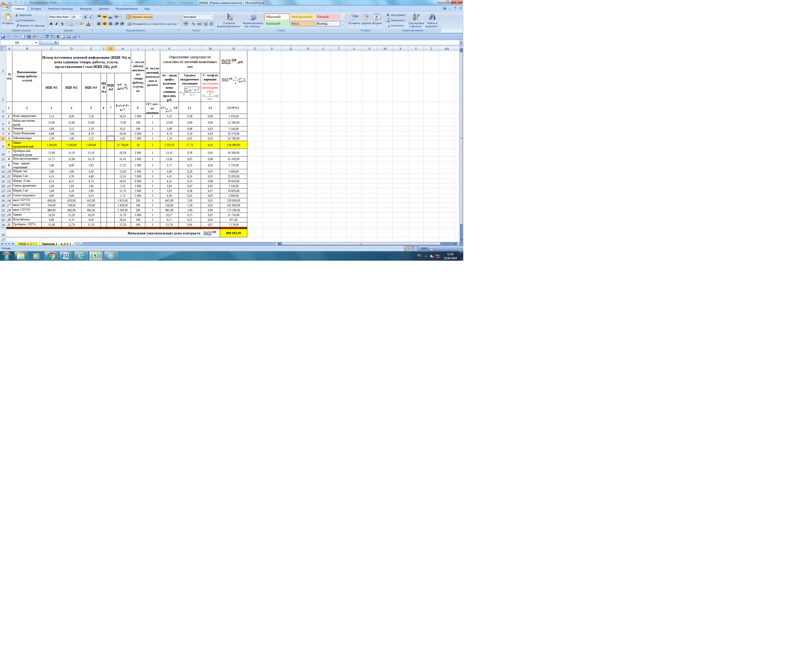Open the Name Box G8 dropdown arrow
Viewport: 803px width, 672px height.
tap(36, 42)
